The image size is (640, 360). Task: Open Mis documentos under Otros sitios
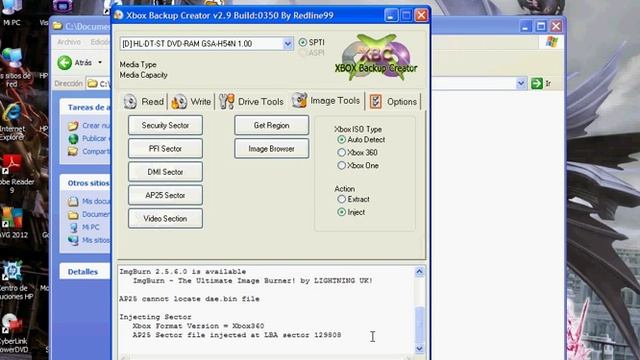[x=89, y=201]
